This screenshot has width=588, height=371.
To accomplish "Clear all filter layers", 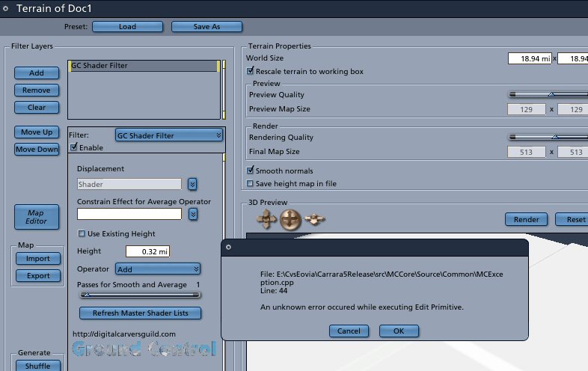I will pyautogui.click(x=37, y=107).
